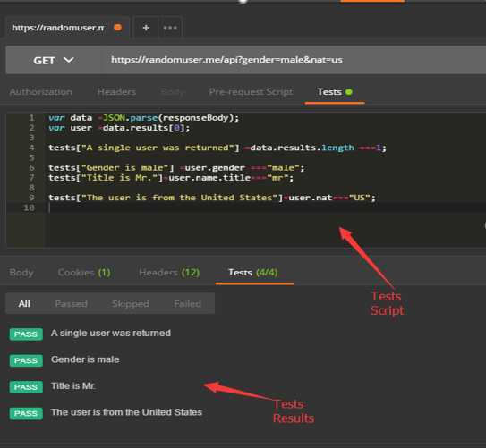Switch to the Authorization tab
486x448 pixels.
click(40, 92)
